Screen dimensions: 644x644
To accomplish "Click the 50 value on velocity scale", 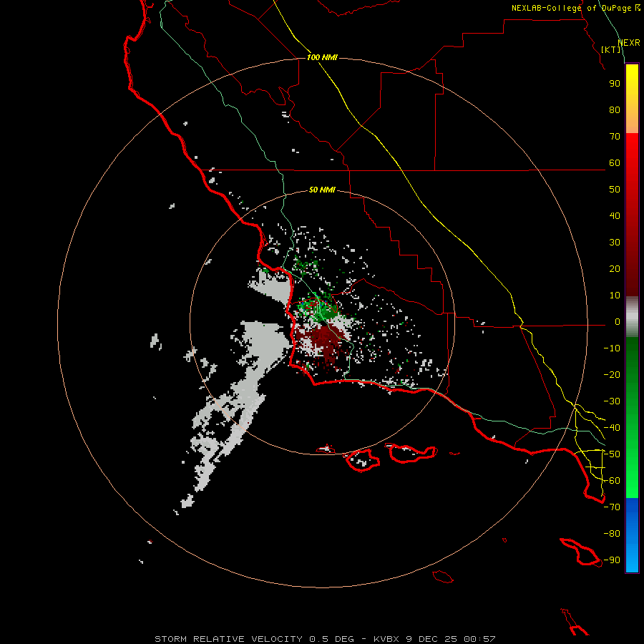I will pos(615,190).
